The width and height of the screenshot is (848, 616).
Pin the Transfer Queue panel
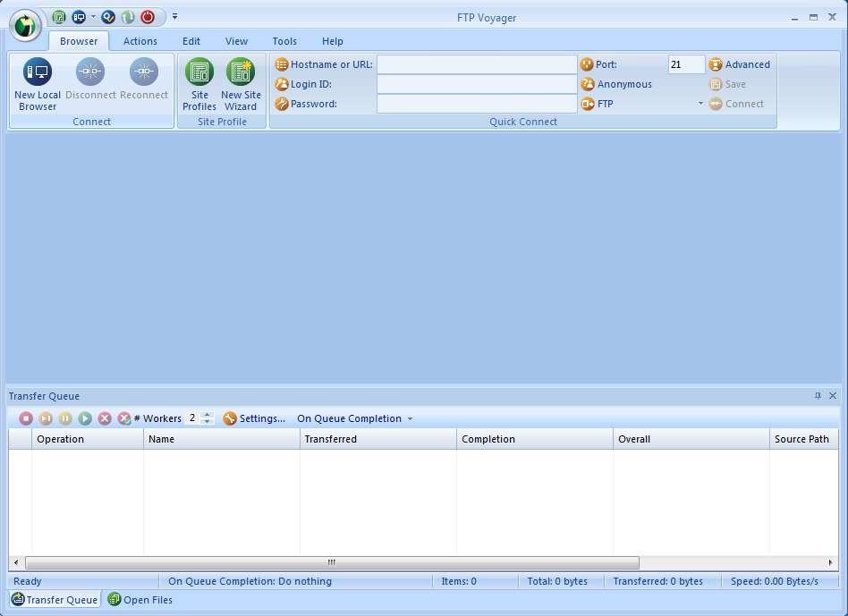click(x=818, y=395)
